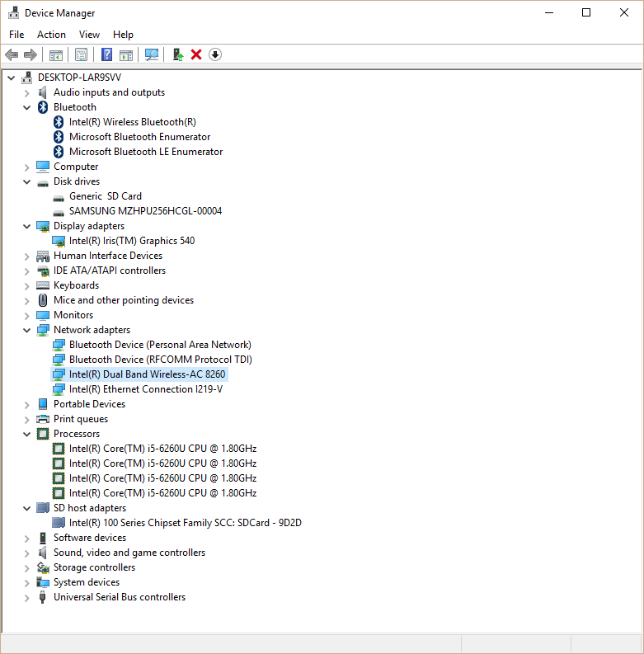644x654 pixels.
Task: Collapse the Display adapters category
Action: pyautogui.click(x=26, y=227)
